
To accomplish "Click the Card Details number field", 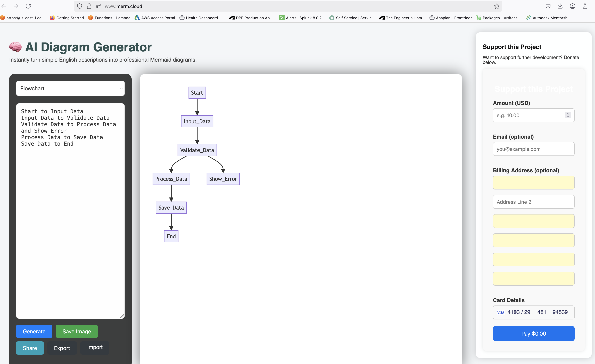I will coord(534,312).
